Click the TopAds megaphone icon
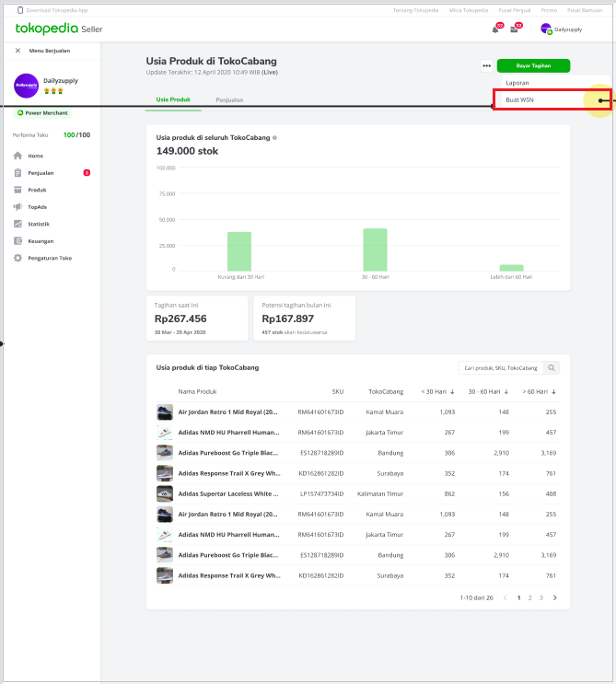The width and height of the screenshot is (616, 684). [x=17, y=207]
